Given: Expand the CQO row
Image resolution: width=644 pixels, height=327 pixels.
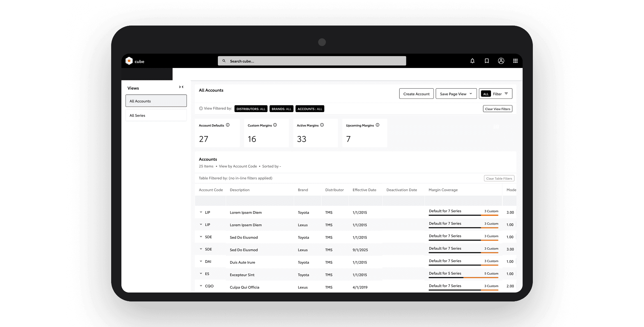Looking at the screenshot, I should [201, 286].
